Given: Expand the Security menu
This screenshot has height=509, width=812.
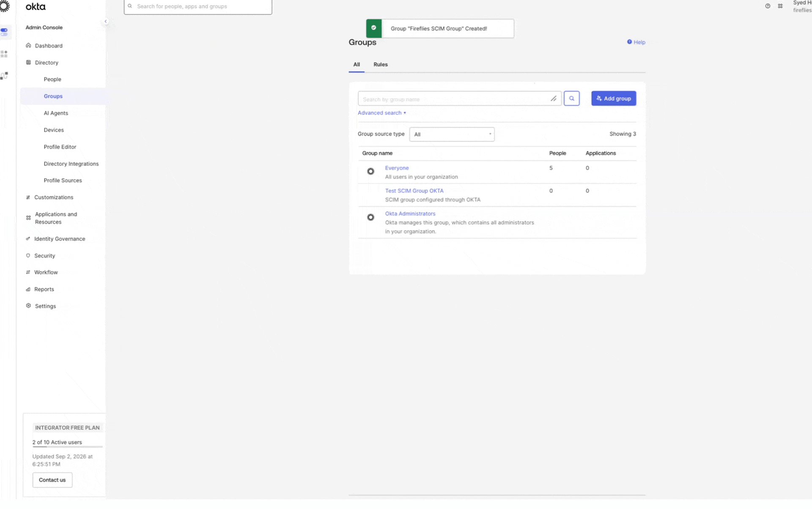Looking at the screenshot, I should pos(44,256).
